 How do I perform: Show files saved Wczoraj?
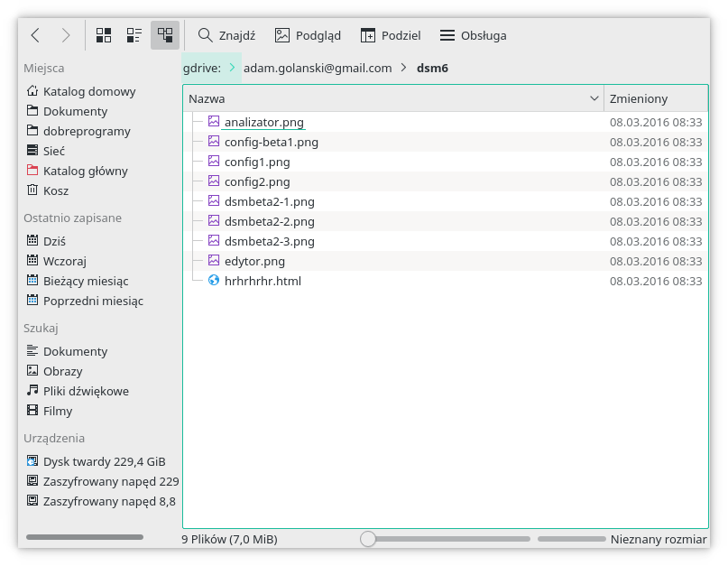click(x=57, y=262)
